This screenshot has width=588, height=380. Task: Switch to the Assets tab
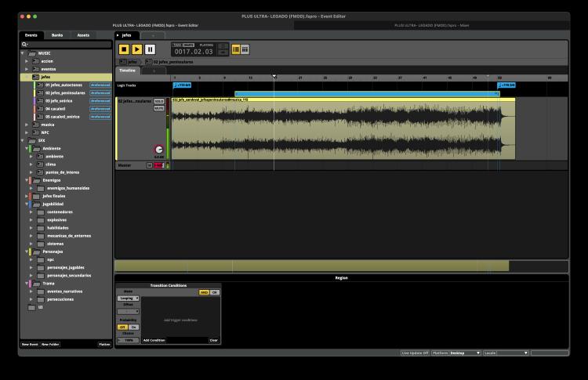tap(83, 35)
